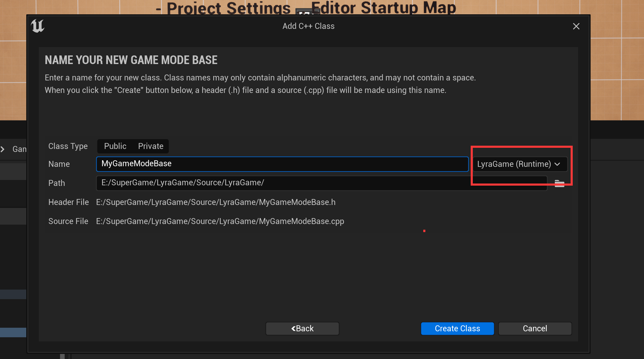Image resolution: width=644 pixels, height=359 pixels.
Task: Click the chevron arrow on module dropdown
Action: point(557,164)
